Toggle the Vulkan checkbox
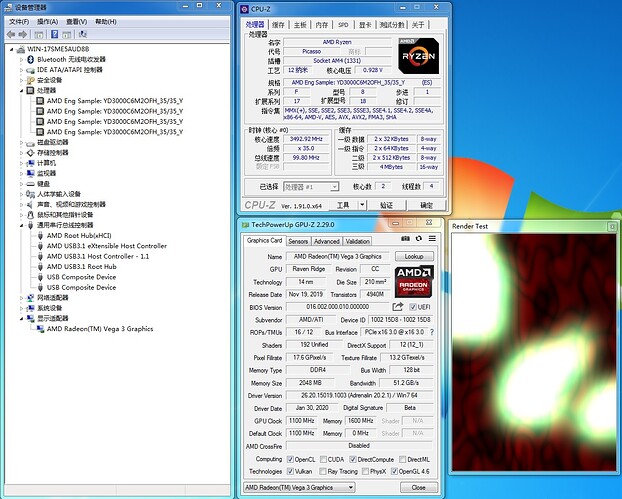 290,471
